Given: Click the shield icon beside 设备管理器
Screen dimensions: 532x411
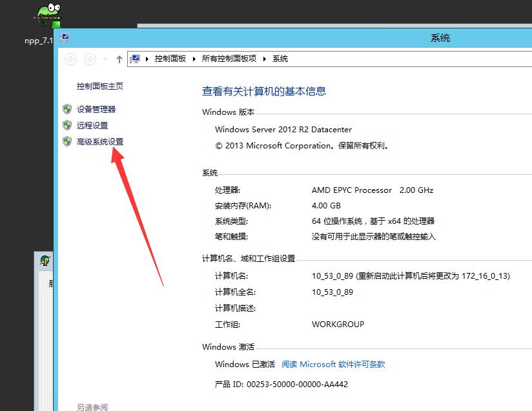Looking at the screenshot, I should (x=67, y=109).
